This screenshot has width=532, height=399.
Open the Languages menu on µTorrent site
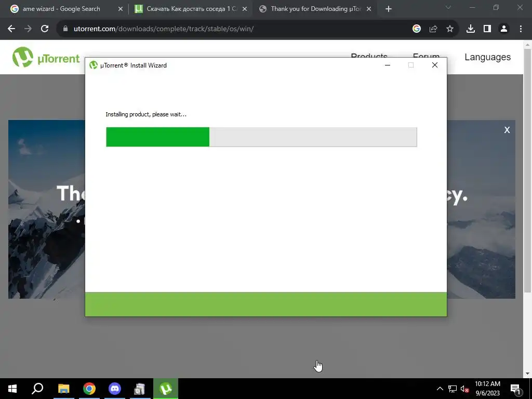coord(487,57)
